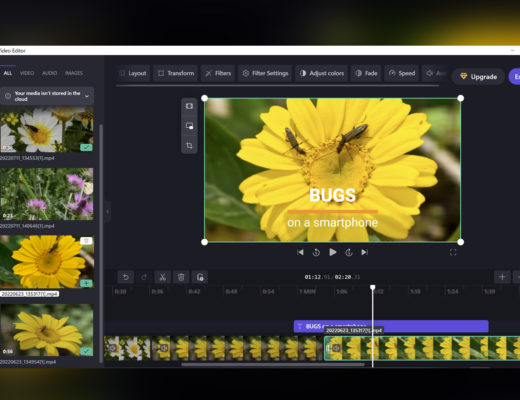
Task: Add highlighted yellow flower clip to timeline
Action: point(86,283)
